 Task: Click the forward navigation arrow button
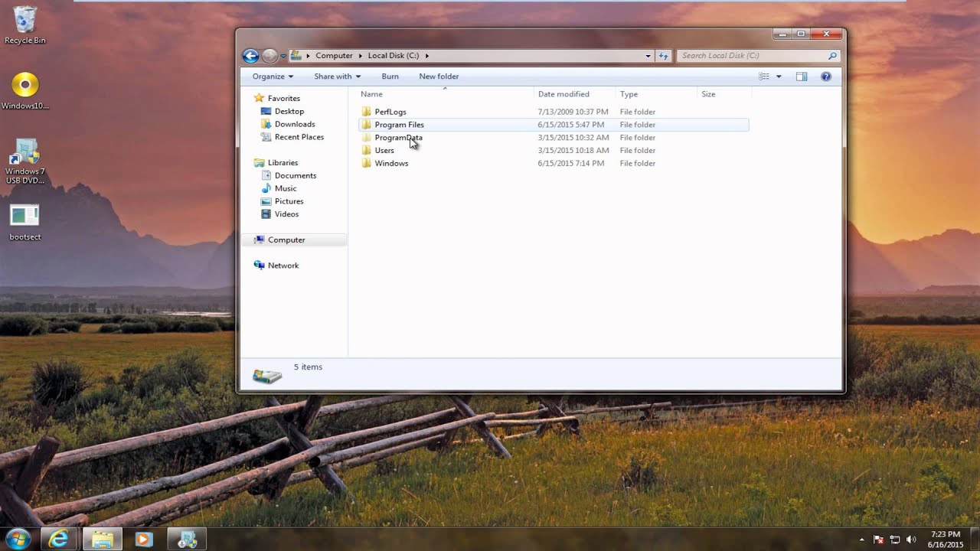269,56
